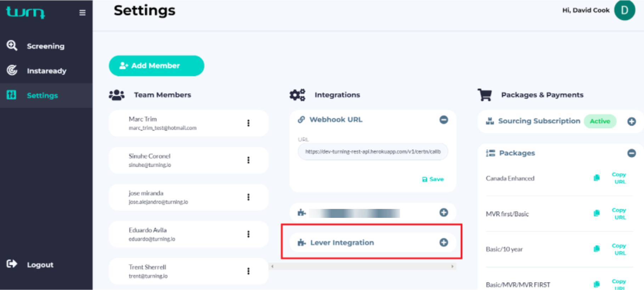The height and width of the screenshot is (290, 644).
Task: Collapse the Packages card
Action: 632,153
